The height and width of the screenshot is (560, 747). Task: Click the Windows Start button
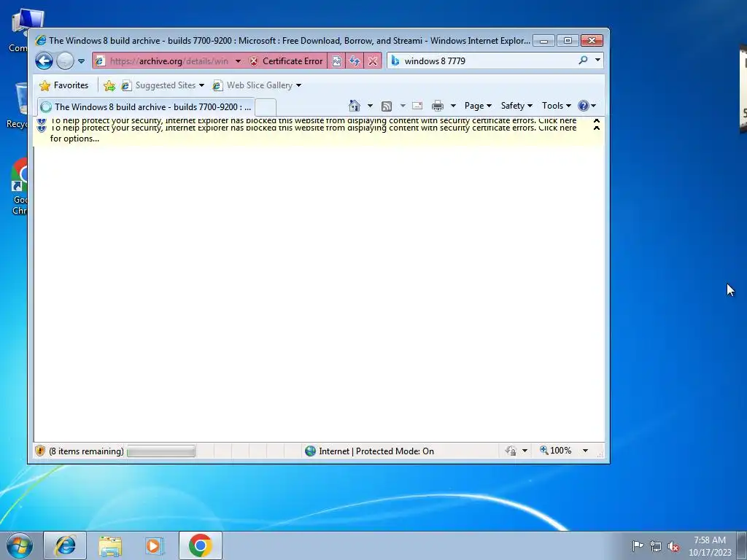coord(20,545)
